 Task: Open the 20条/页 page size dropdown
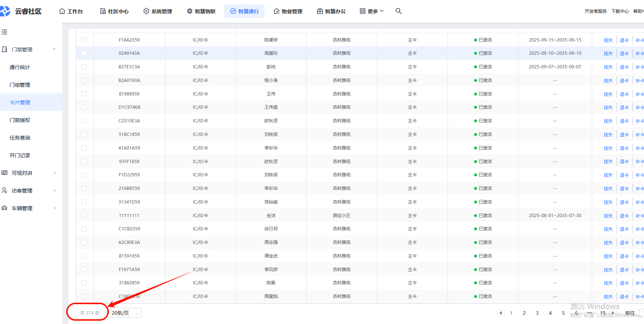[125, 313]
